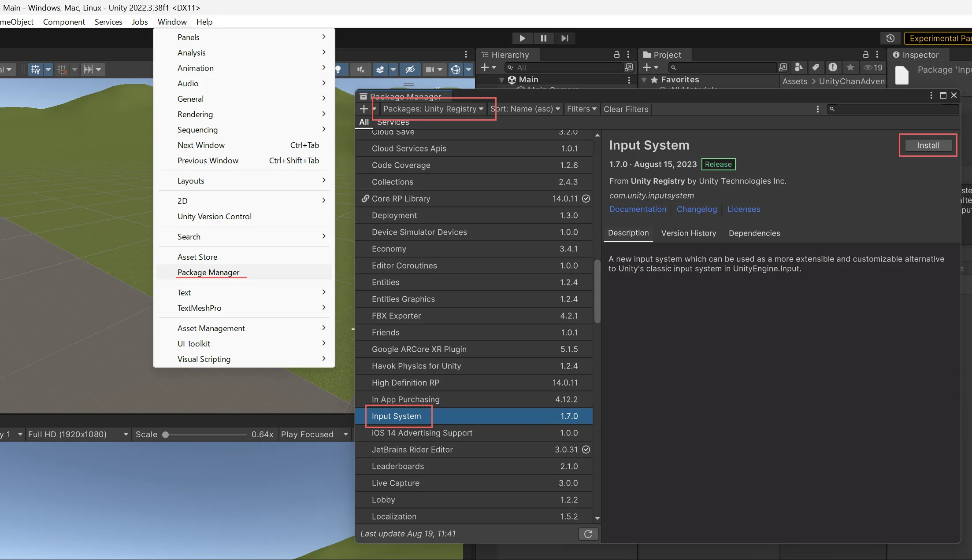Click the refresh package list icon

588,534
